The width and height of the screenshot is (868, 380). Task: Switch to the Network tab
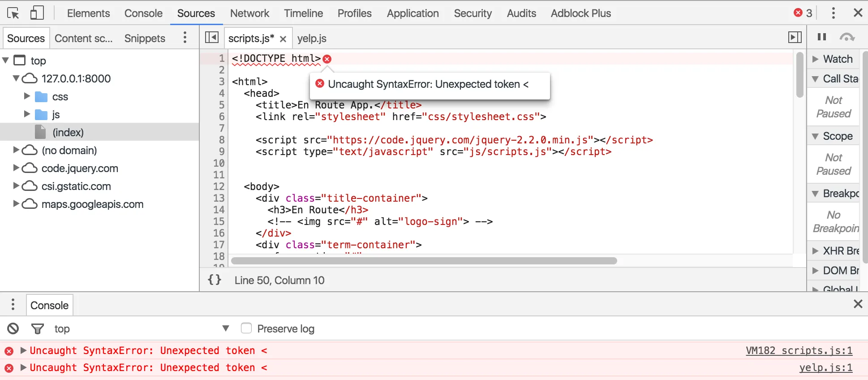click(x=249, y=13)
